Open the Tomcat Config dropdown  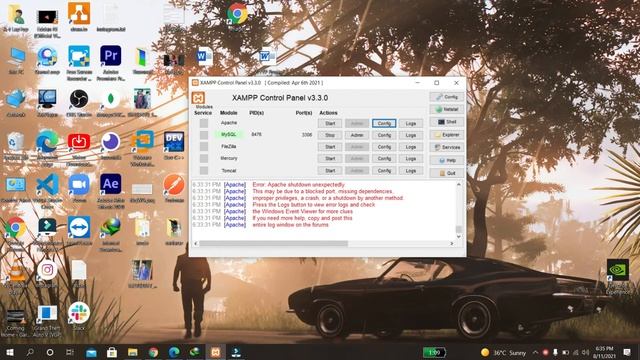pyautogui.click(x=384, y=171)
